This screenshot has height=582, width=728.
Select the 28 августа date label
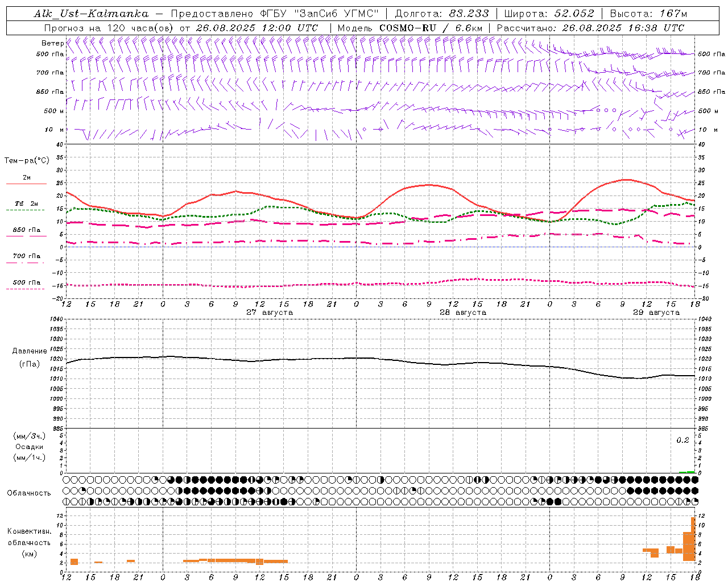tap(463, 313)
